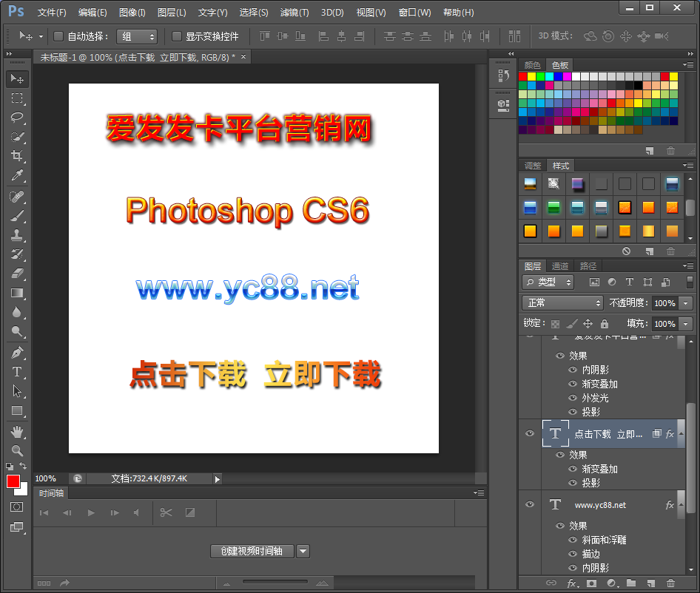The height and width of the screenshot is (593, 700).
Task: Select the Zoom tool
Action: [17, 450]
